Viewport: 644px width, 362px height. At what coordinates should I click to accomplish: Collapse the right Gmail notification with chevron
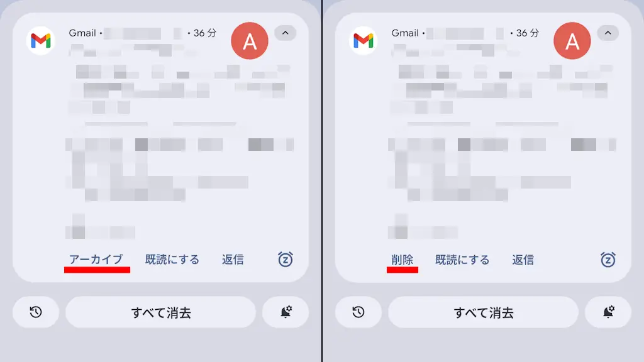point(608,33)
